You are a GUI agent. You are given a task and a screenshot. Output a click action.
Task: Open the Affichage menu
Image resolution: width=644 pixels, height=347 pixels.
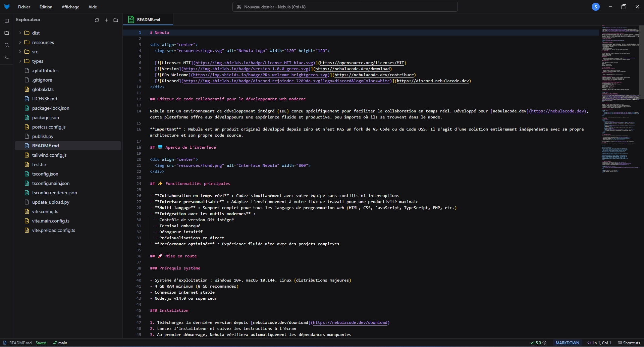[x=70, y=7]
